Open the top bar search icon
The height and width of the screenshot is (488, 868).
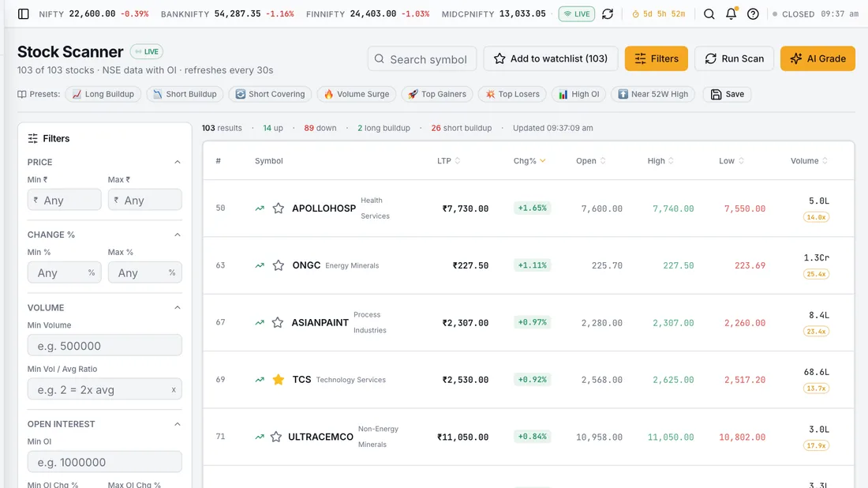pos(709,14)
